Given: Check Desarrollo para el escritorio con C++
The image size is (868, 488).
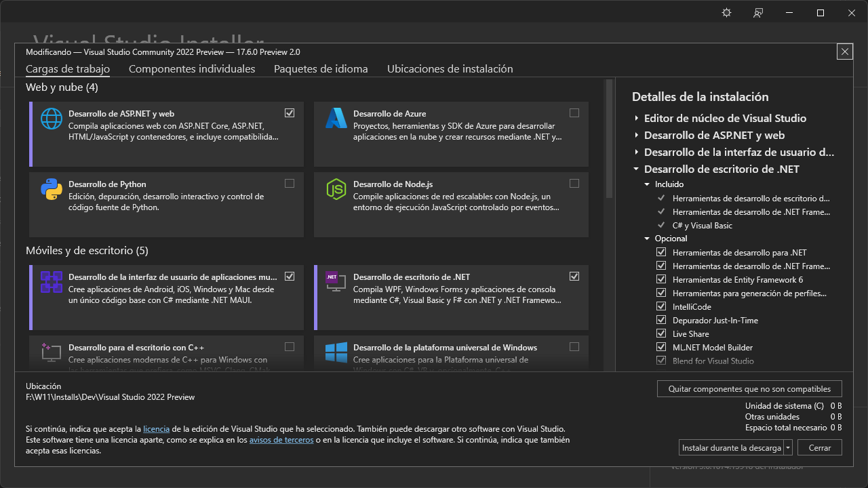Looking at the screenshot, I should pyautogui.click(x=290, y=346).
